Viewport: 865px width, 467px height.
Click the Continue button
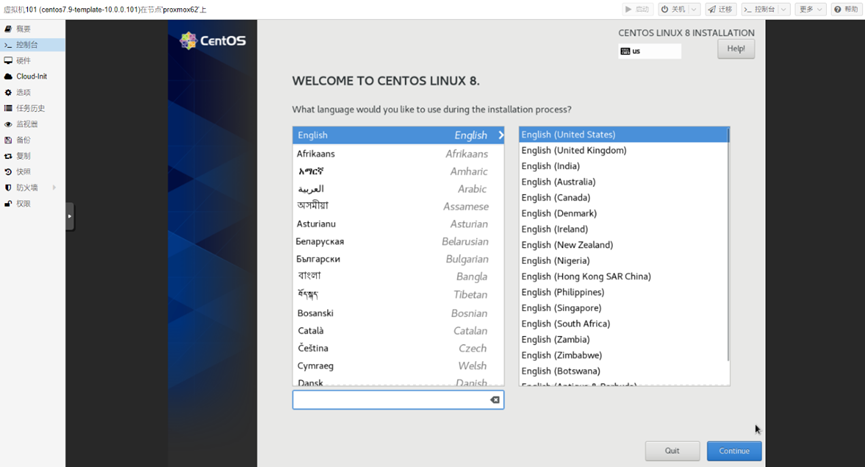(x=734, y=451)
